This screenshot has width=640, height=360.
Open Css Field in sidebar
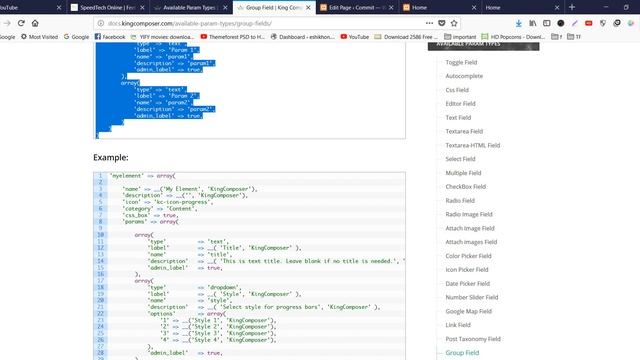pos(457,90)
